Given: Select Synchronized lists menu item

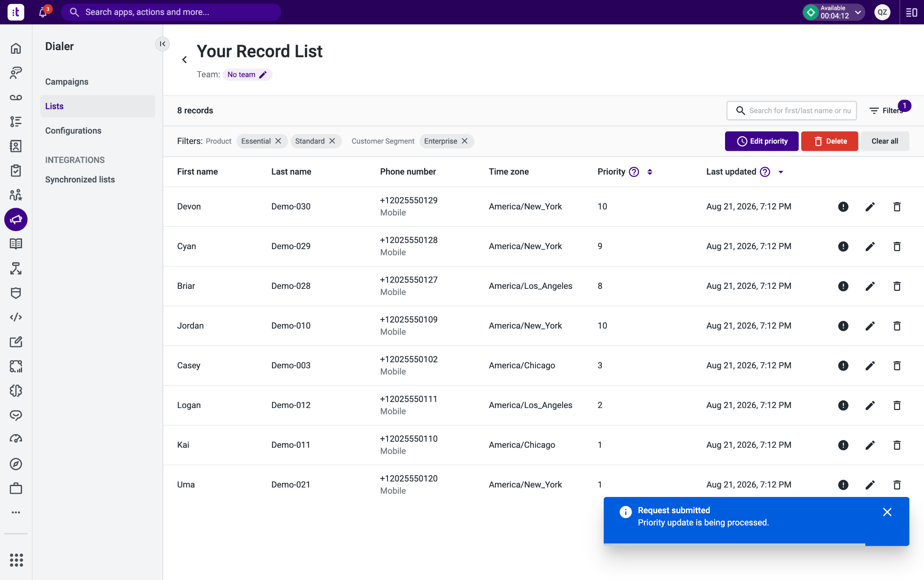Looking at the screenshot, I should (80, 179).
